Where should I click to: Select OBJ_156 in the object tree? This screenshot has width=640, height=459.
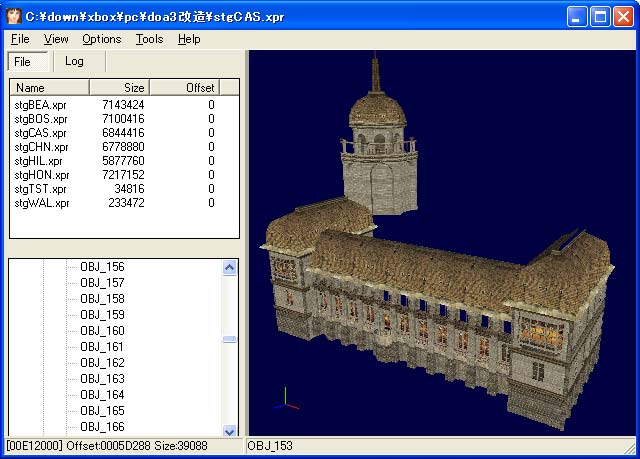[x=102, y=267]
